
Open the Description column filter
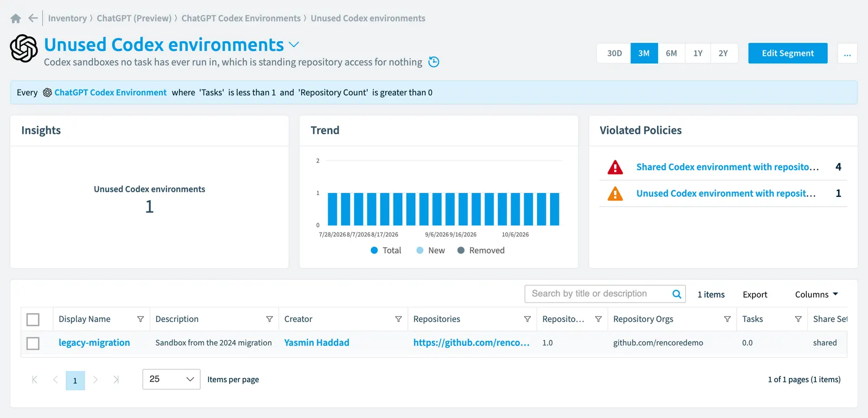[269, 319]
